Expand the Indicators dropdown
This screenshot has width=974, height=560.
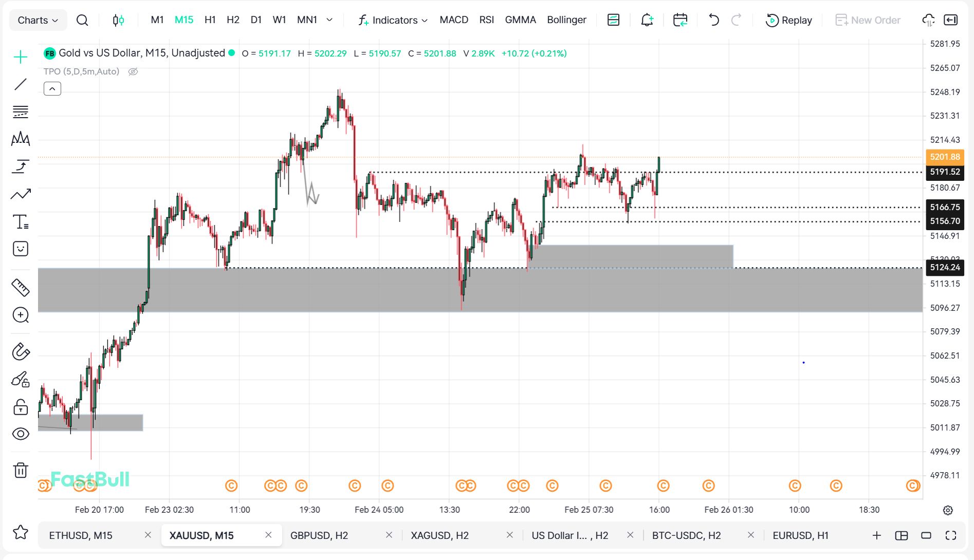click(393, 20)
